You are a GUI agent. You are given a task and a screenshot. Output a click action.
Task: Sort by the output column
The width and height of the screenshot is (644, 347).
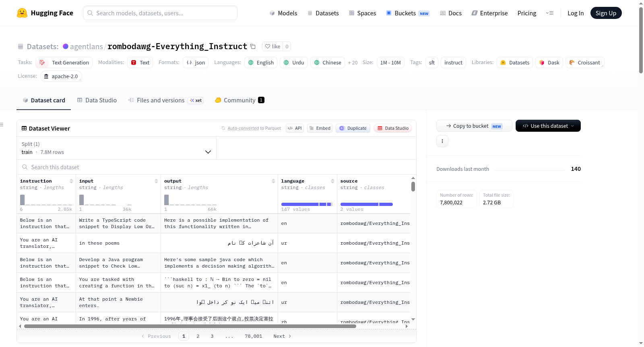(x=273, y=181)
